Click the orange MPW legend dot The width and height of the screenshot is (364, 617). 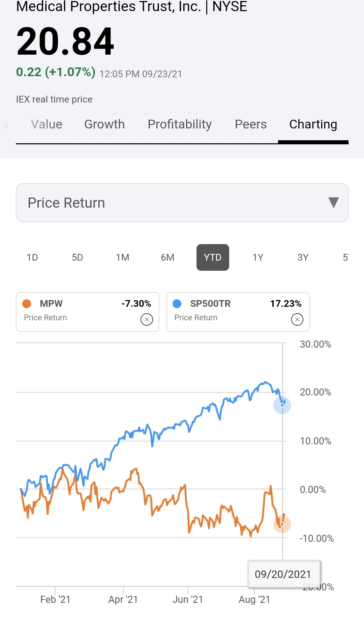click(x=27, y=304)
